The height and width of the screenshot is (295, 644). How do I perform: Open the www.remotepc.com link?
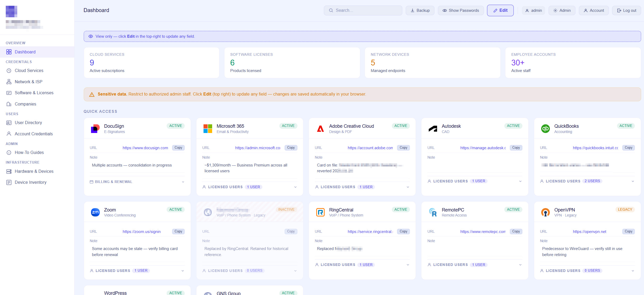pos(483,232)
